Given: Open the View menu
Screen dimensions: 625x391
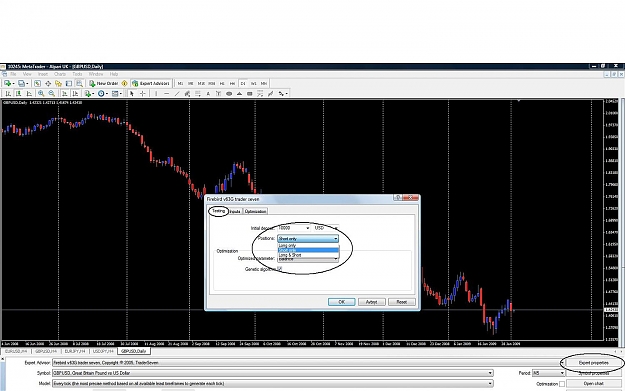Looking at the screenshot, I should [x=27, y=74].
